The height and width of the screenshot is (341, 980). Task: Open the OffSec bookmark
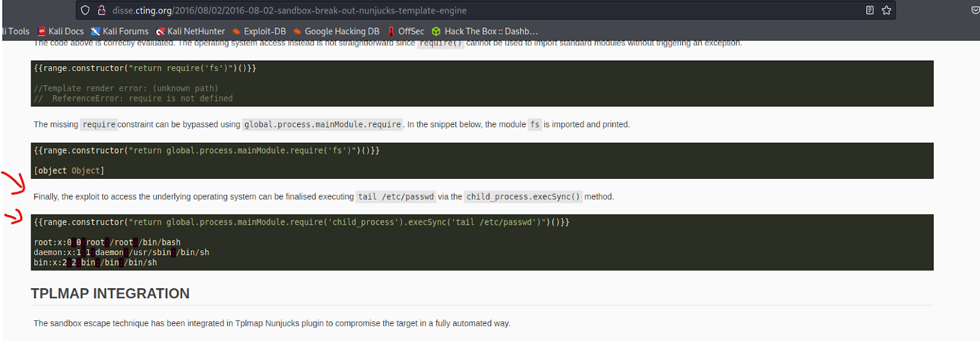pyautogui.click(x=405, y=31)
